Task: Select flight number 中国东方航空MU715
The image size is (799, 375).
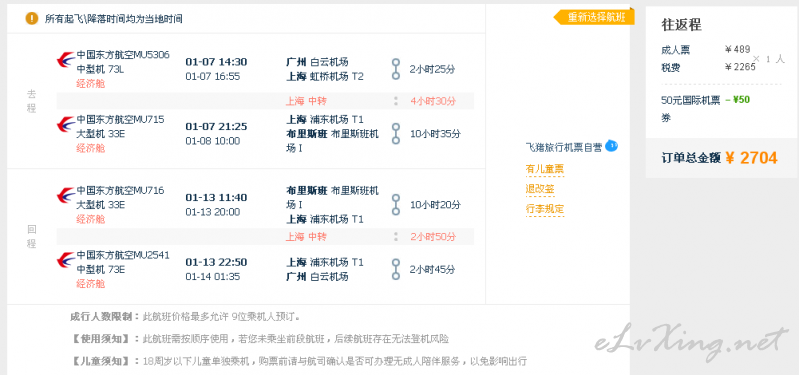Action: [x=121, y=119]
